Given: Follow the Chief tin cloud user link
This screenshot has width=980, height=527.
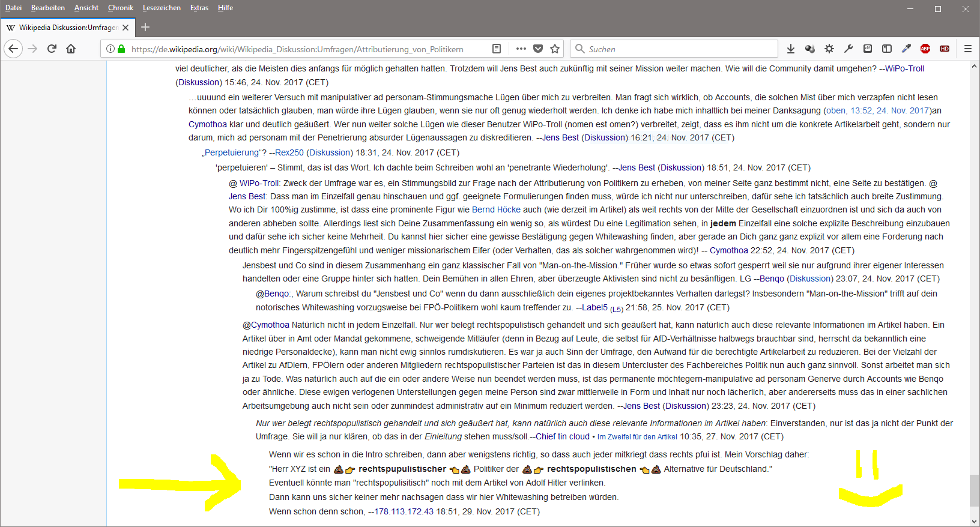Looking at the screenshot, I should [562, 436].
